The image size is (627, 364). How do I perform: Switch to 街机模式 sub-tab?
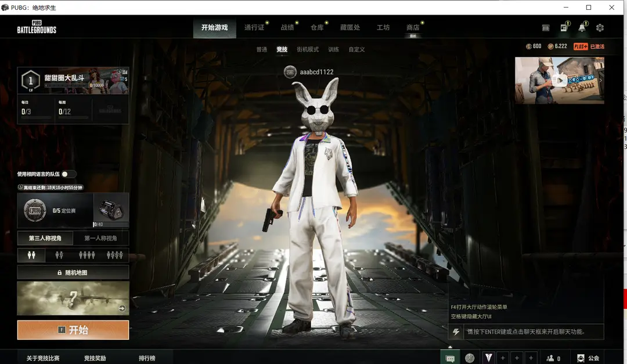308,49
